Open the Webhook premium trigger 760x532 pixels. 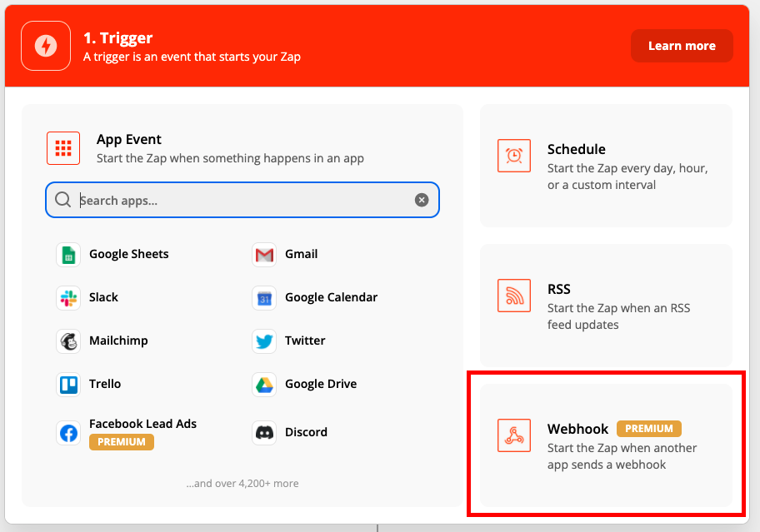pos(606,446)
